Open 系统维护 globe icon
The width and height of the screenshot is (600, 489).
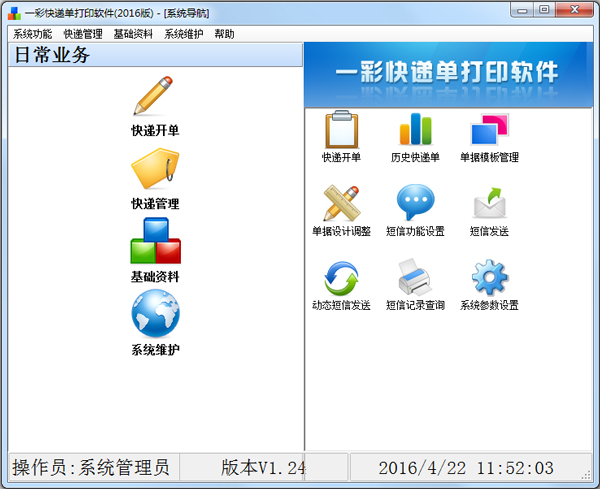tap(155, 313)
